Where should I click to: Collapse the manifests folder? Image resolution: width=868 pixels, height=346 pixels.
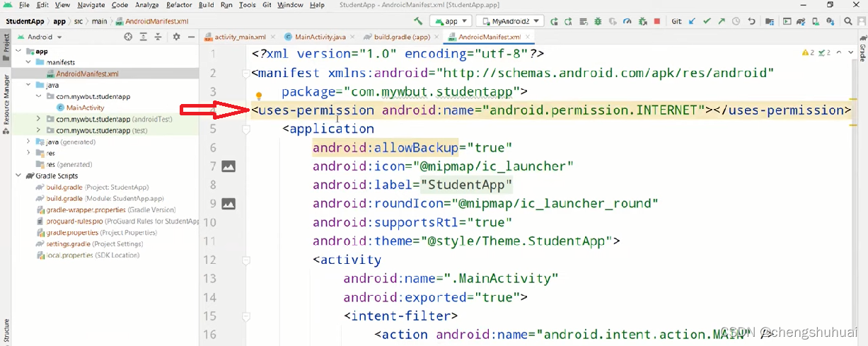point(29,62)
